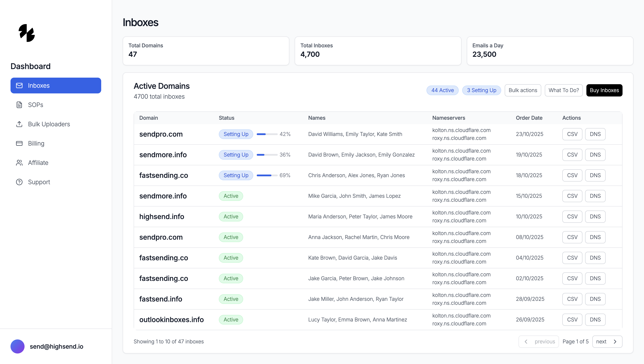Click the Bulk Uploaders upload icon
Viewport: 644px width, 364px height.
19,124
